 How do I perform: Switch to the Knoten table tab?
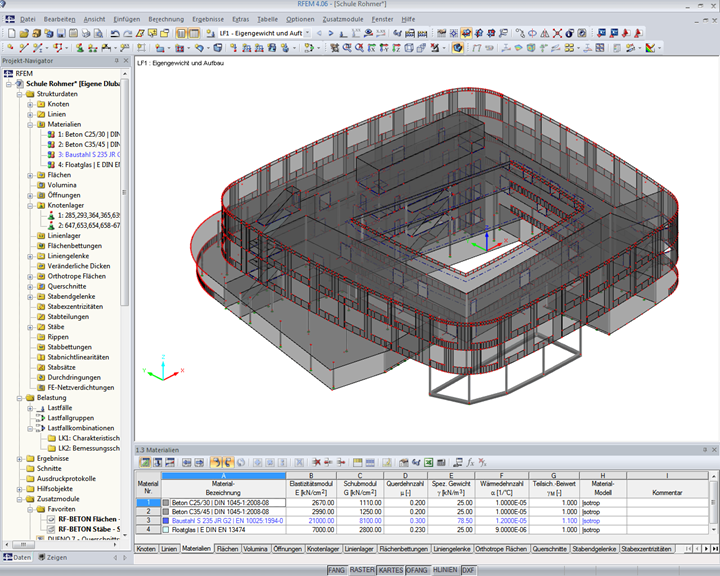(146, 549)
